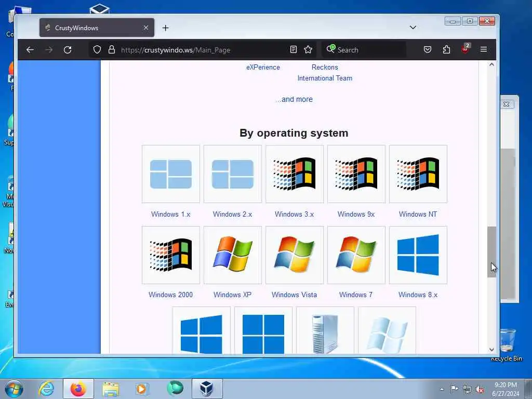Viewport: 532px width, 399px height.
Task: Open the Windows Start orb
Action: (14, 389)
